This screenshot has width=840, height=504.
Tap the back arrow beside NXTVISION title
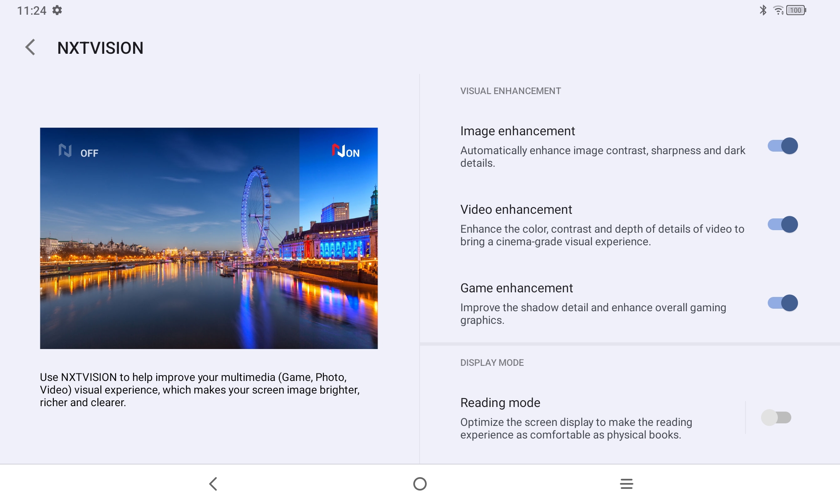pos(30,47)
